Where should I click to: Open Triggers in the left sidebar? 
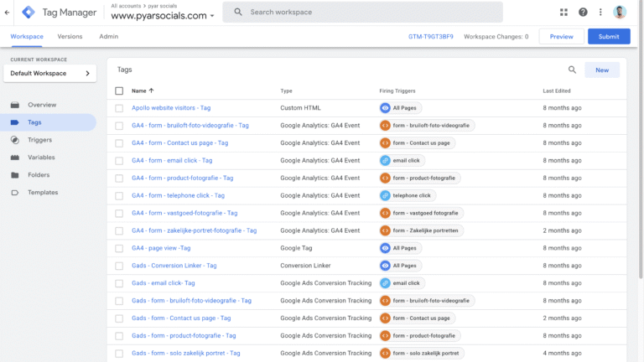39,140
